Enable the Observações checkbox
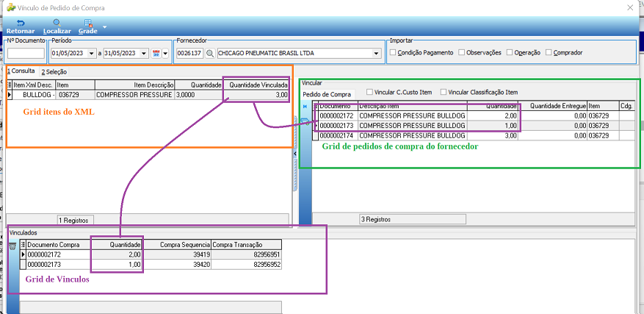Image resolution: width=644 pixels, height=314 pixels. click(x=461, y=53)
